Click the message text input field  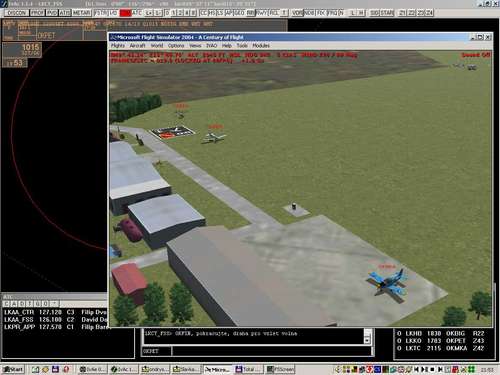(272, 351)
